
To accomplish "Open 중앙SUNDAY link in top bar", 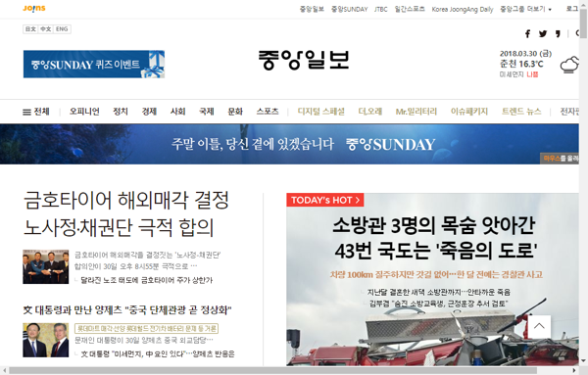I will 350,9.
